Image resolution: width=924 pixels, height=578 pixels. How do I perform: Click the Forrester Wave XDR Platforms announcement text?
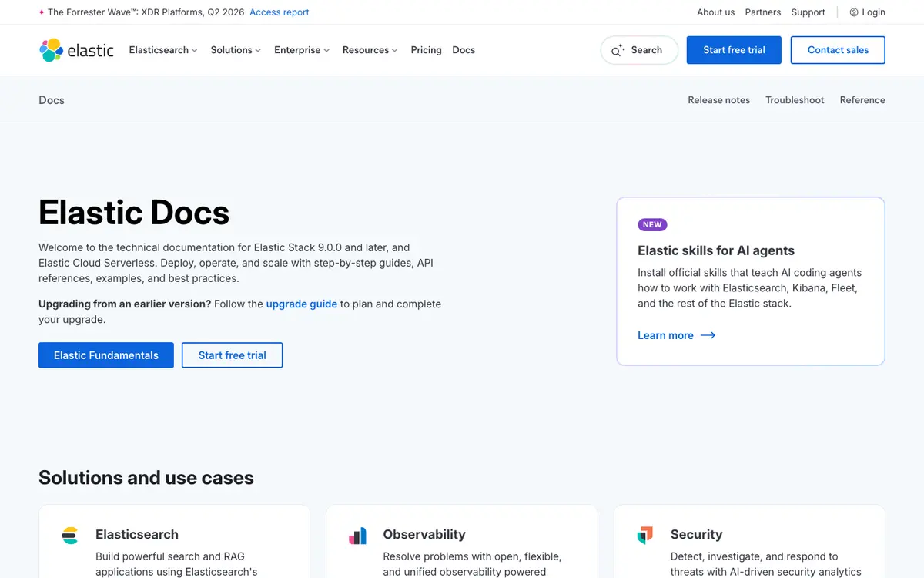pyautogui.click(x=146, y=12)
